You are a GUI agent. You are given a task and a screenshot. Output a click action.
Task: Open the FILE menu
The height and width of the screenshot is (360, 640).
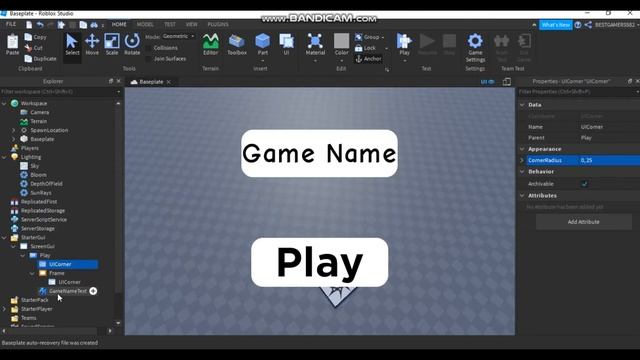(x=11, y=24)
